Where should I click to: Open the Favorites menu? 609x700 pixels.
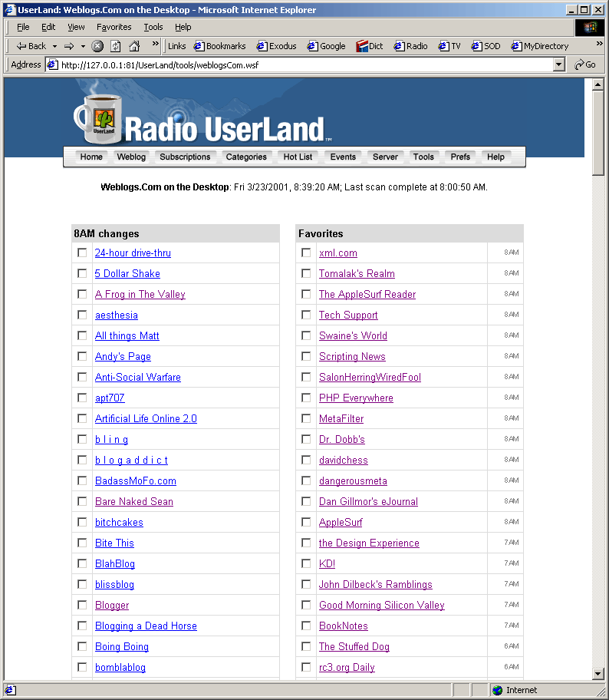pyautogui.click(x=114, y=27)
